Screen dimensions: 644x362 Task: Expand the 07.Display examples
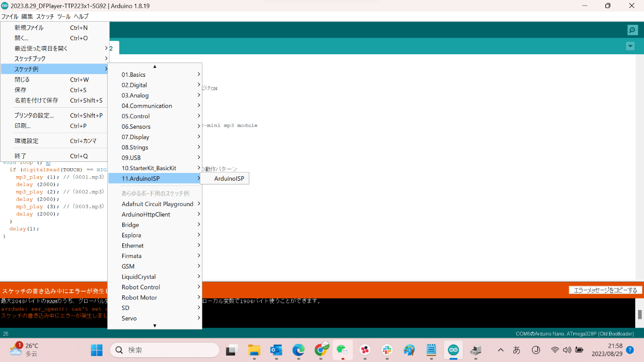tap(155, 137)
